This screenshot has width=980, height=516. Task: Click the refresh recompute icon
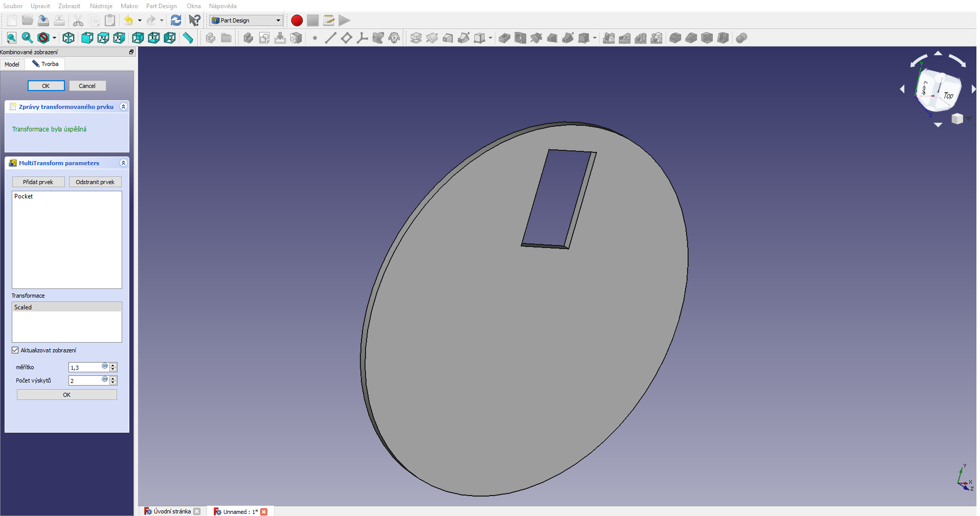(x=176, y=20)
